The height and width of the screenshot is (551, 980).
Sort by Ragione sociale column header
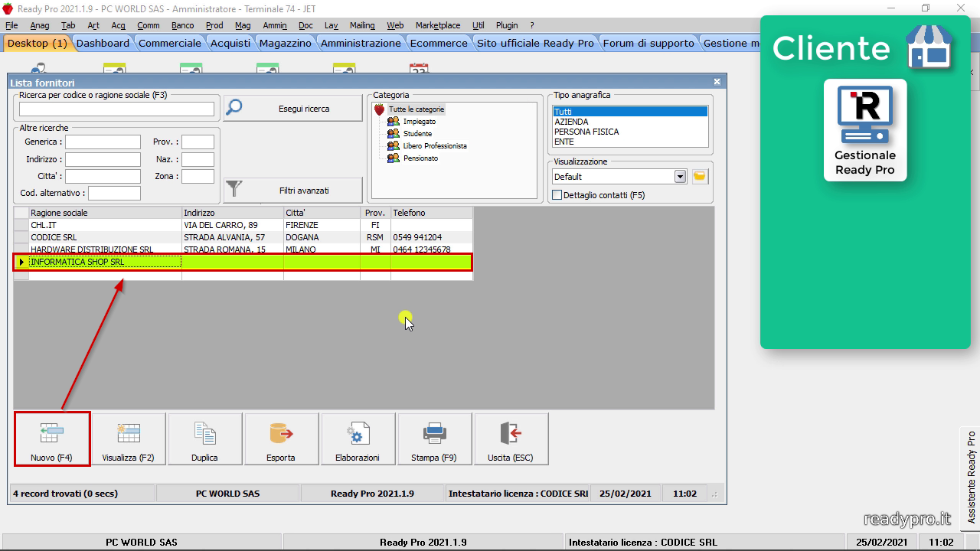pyautogui.click(x=105, y=213)
